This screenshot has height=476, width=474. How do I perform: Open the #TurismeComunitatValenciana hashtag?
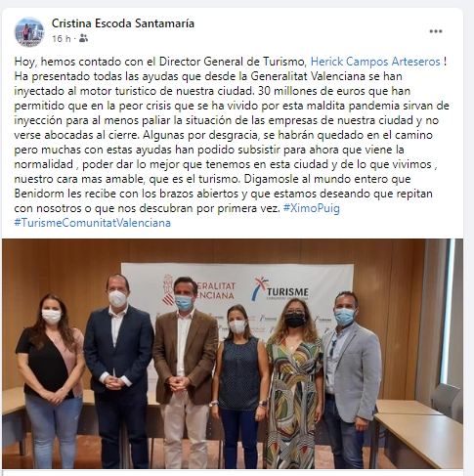pyautogui.click(x=93, y=223)
